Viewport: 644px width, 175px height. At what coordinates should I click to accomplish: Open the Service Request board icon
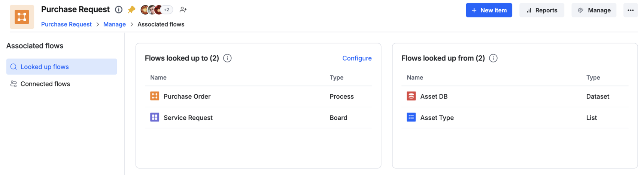coord(155,117)
